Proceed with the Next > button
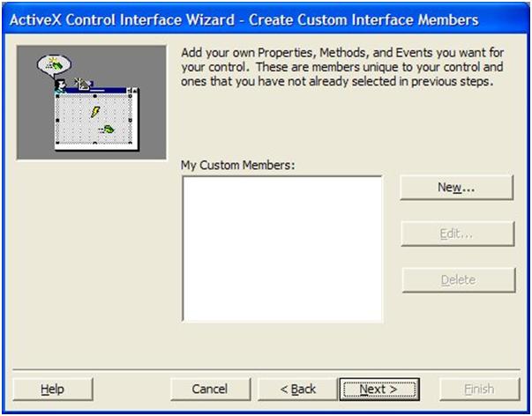The height and width of the screenshot is (416, 532). click(x=378, y=389)
